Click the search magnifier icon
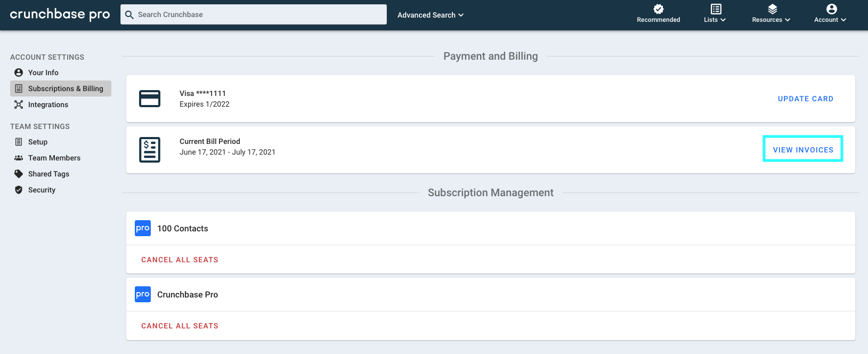 129,15
